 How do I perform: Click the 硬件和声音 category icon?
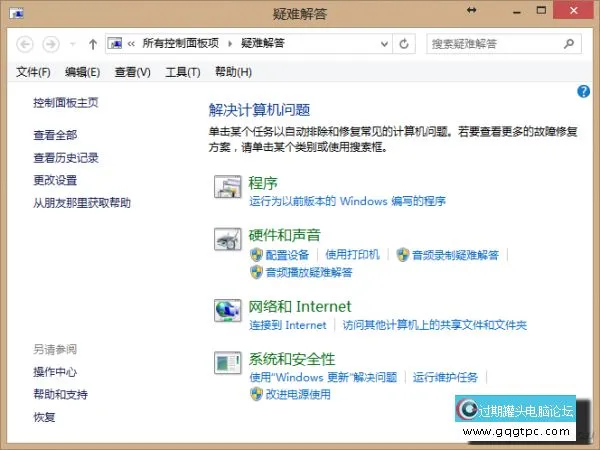(228, 239)
